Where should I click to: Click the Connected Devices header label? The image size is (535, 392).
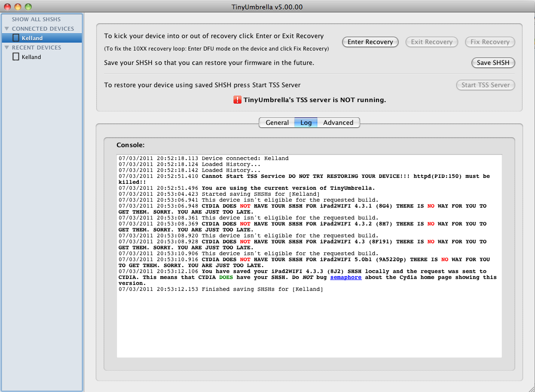coord(43,29)
